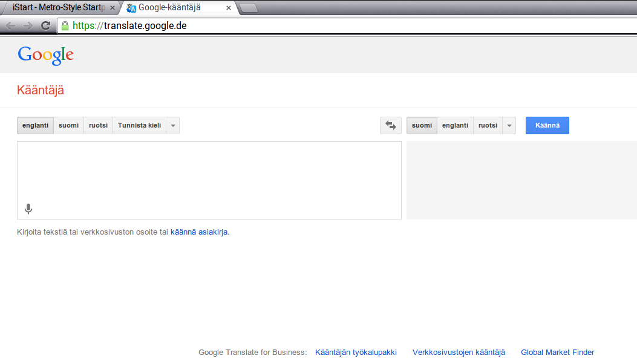Screen dimensions: 637x364
Task: Close the iStart Metro-Style tab
Action: (113, 8)
